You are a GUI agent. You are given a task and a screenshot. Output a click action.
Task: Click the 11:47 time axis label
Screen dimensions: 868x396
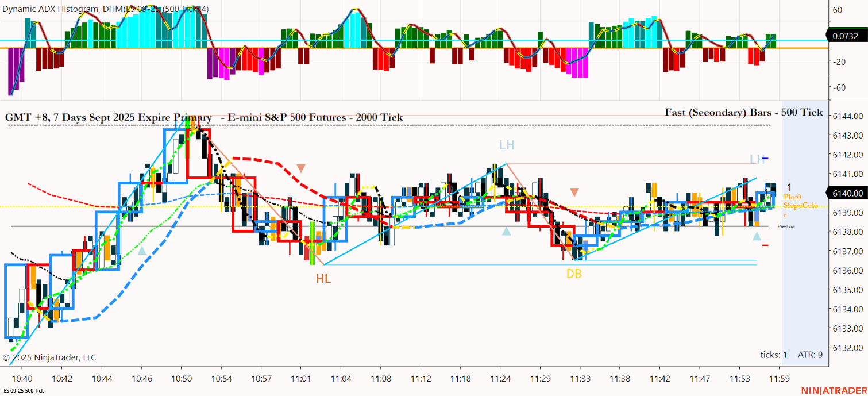700,379
